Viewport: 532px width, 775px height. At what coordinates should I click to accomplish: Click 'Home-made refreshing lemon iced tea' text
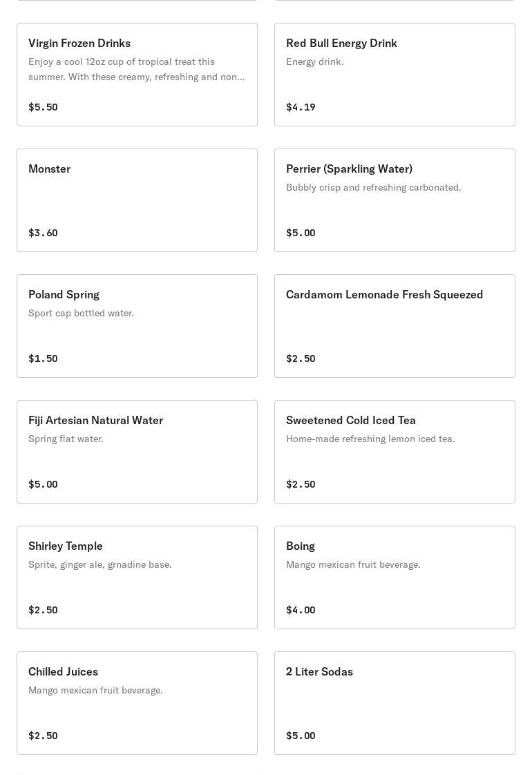[370, 439]
